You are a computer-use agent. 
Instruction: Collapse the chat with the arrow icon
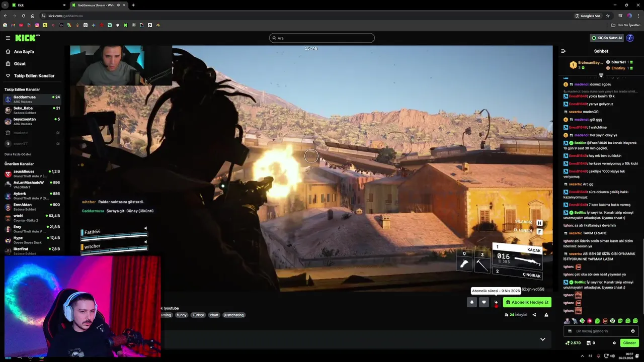tap(563, 51)
